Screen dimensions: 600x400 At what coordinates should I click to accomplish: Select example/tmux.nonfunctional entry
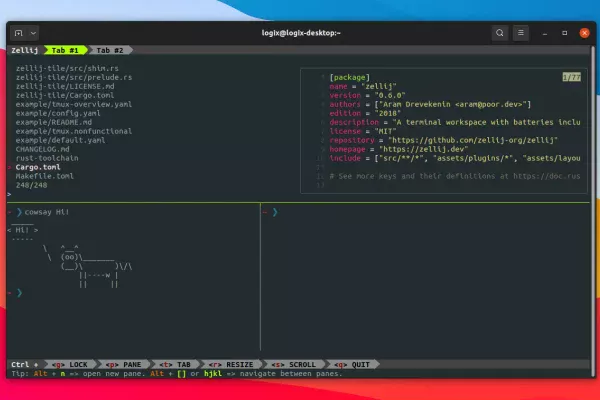pos(74,131)
